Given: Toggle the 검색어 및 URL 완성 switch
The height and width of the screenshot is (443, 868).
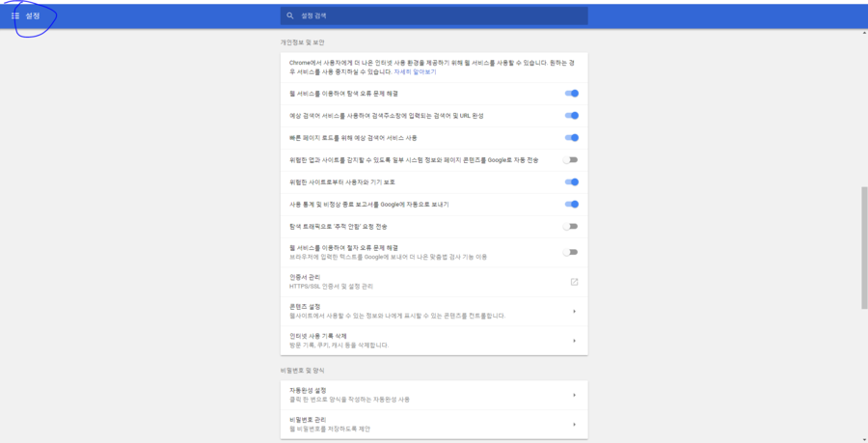Looking at the screenshot, I should (x=571, y=116).
